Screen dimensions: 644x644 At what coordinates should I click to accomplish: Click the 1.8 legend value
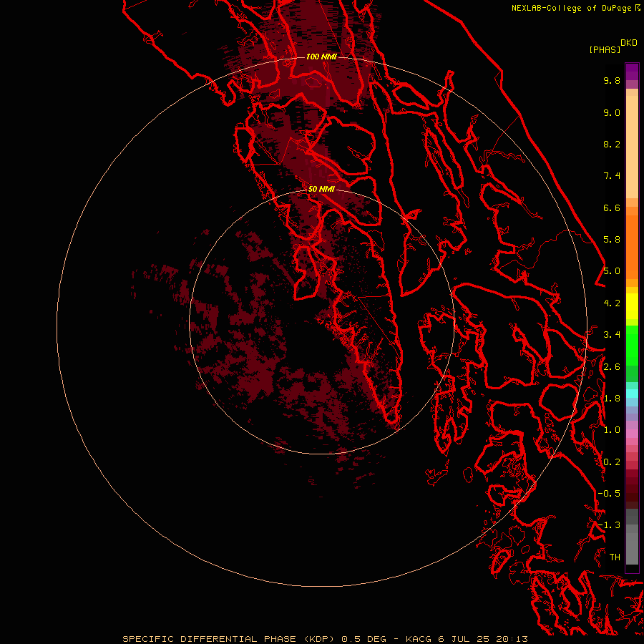612,399
